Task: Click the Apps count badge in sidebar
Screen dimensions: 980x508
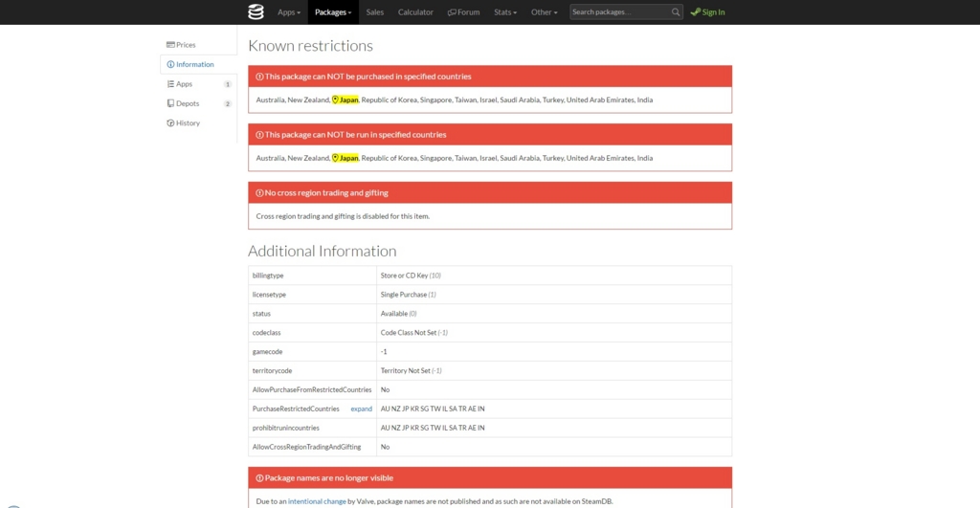Action: [x=228, y=84]
